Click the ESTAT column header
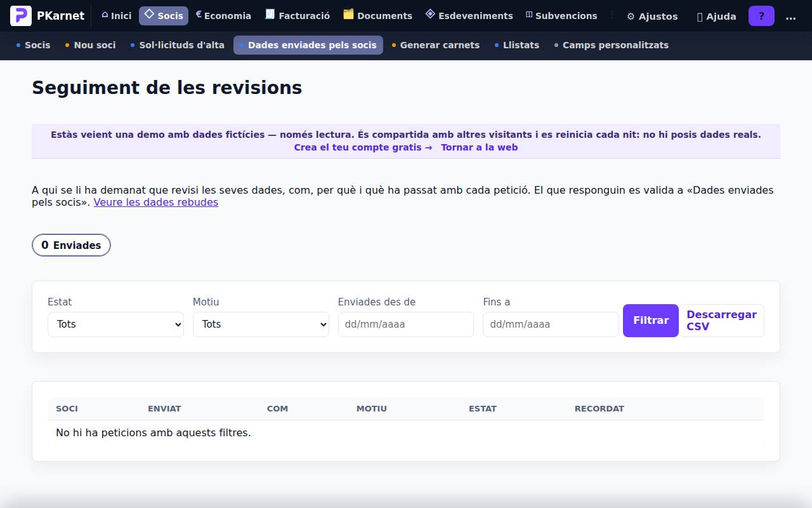The width and height of the screenshot is (812, 508). tap(483, 408)
